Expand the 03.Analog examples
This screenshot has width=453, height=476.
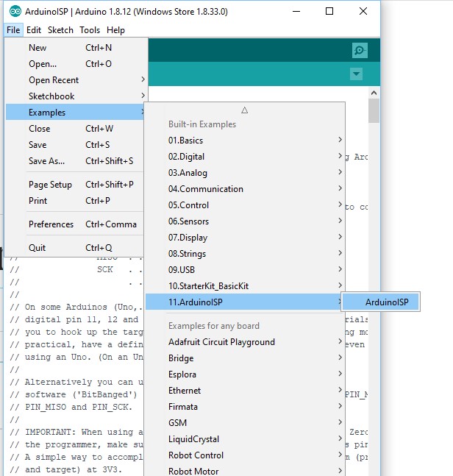[x=245, y=173]
